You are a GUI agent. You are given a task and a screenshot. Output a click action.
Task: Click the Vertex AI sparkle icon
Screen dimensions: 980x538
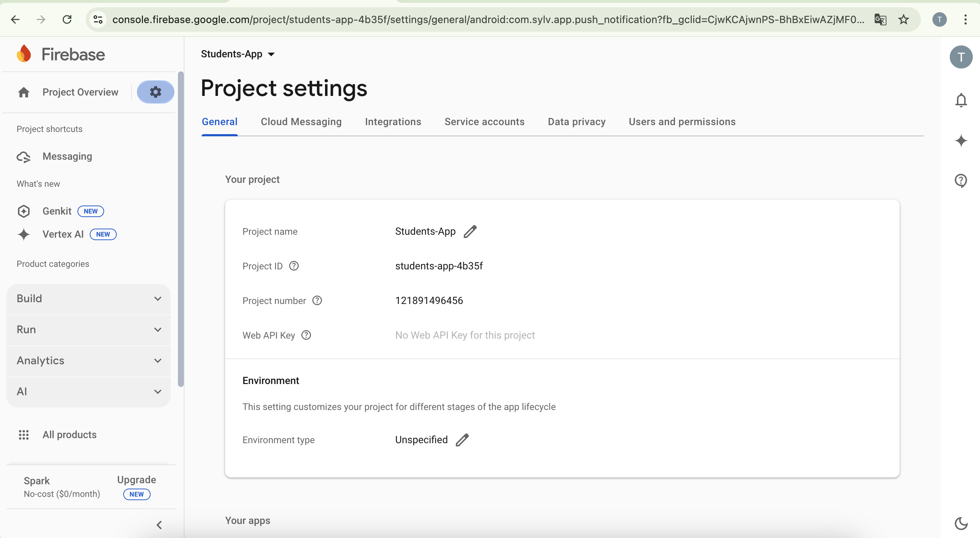click(23, 234)
